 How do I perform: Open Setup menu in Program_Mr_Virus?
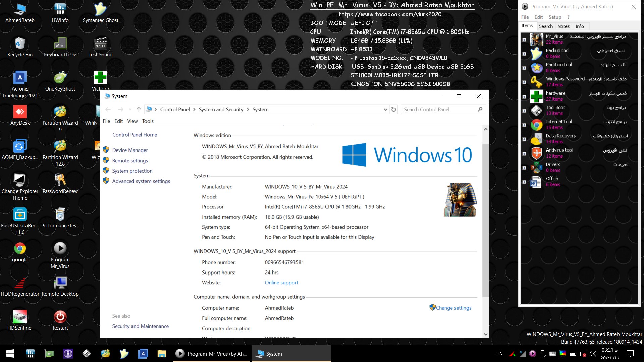[555, 17]
